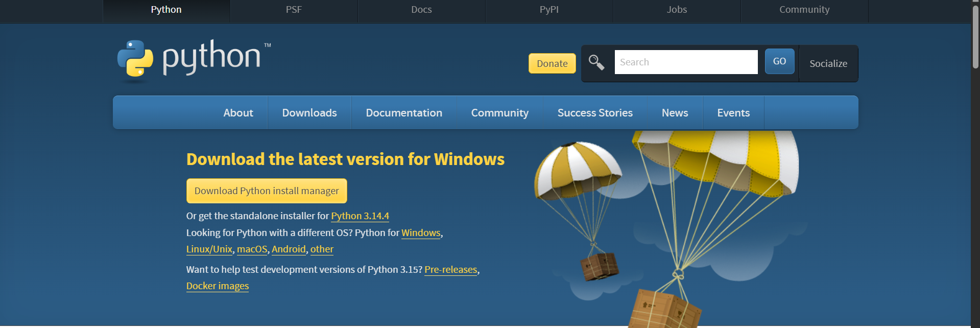Image resolution: width=980 pixels, height=328 pixels.
Task: Click the GO search button
Action: tap(779, 61)
